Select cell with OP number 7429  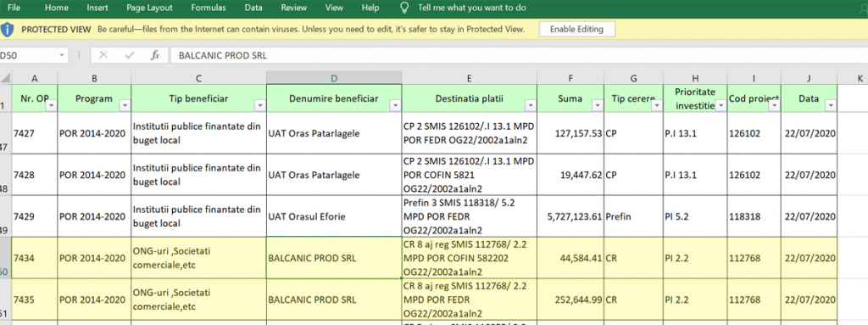click(x=35, y=216)
